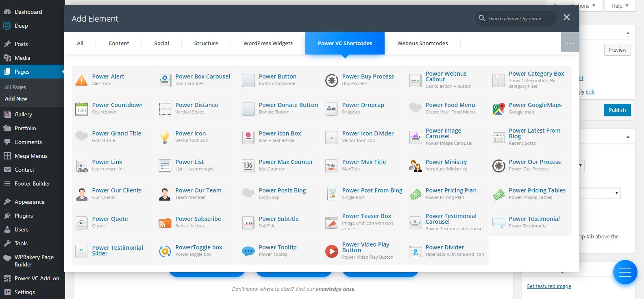Select the Power Divider icon
644x299 pixels.
(415, 251)
